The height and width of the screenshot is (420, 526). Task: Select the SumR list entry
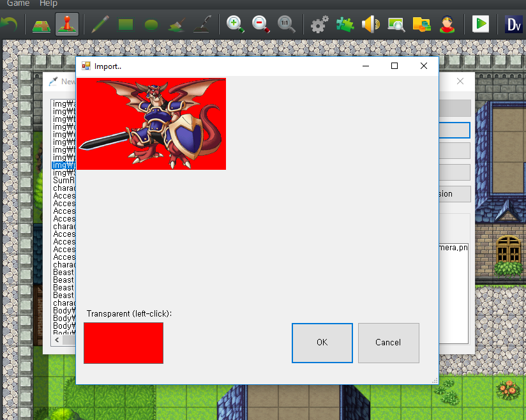pyautogui.click(x=64, y=181)
